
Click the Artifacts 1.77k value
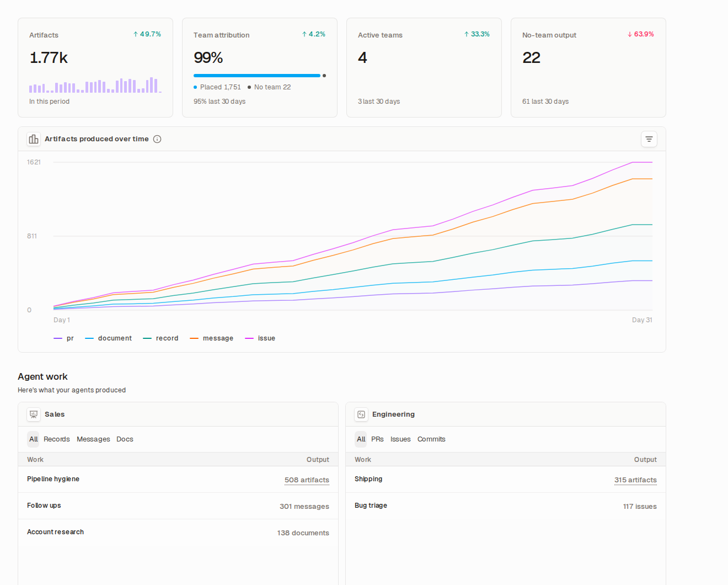[49, 57]
